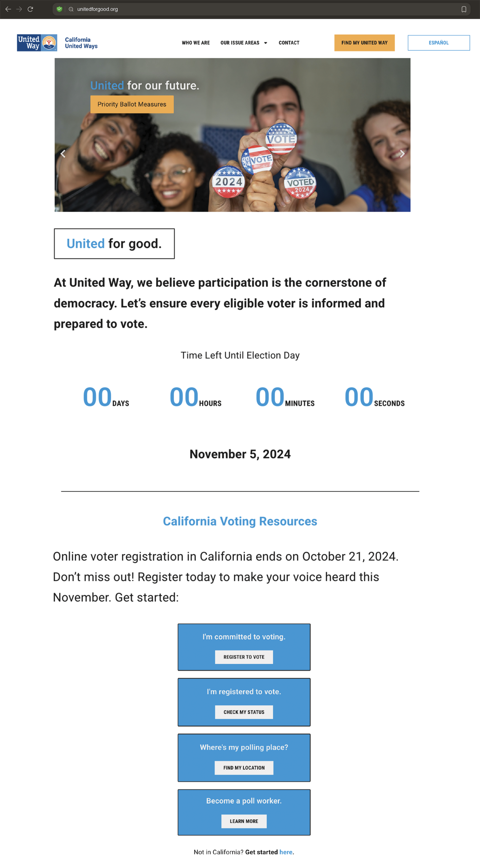
Task: Expand Our Issue Areas dropdown
Action: coord(244,43)
